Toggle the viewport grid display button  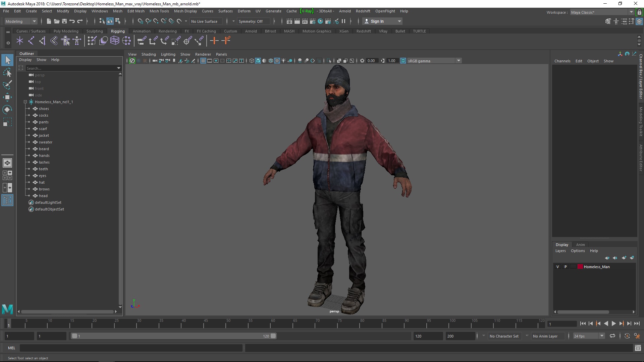tap(203, 61)
